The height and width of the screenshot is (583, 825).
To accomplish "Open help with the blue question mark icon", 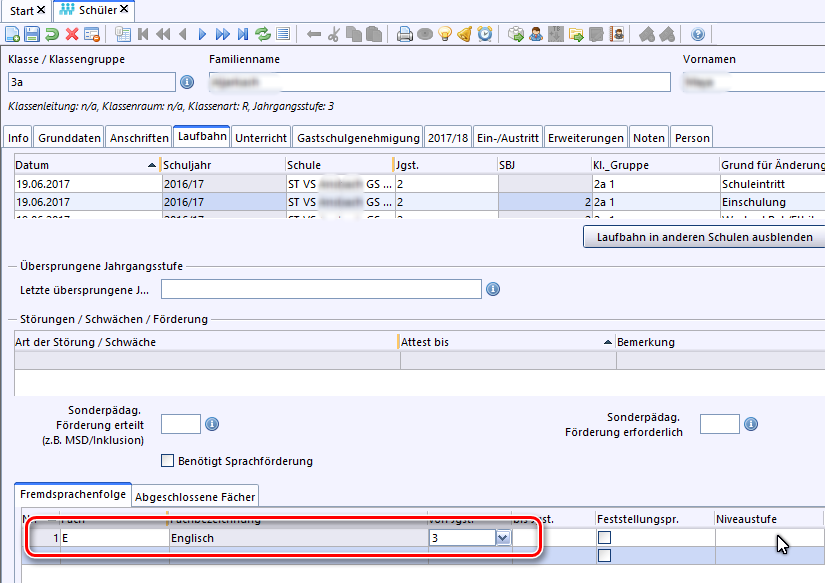I will pyautogui.click(x=698, y=34).
